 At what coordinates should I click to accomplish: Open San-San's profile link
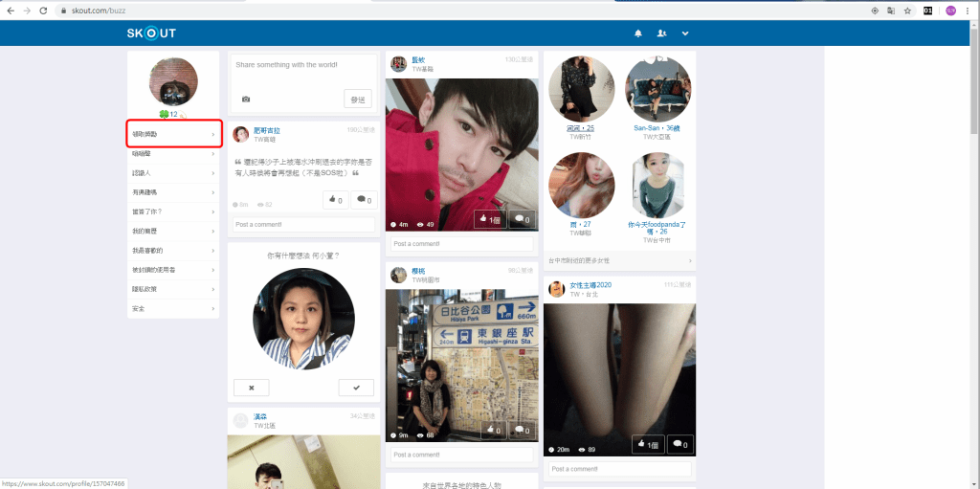[x=656, y=127]
